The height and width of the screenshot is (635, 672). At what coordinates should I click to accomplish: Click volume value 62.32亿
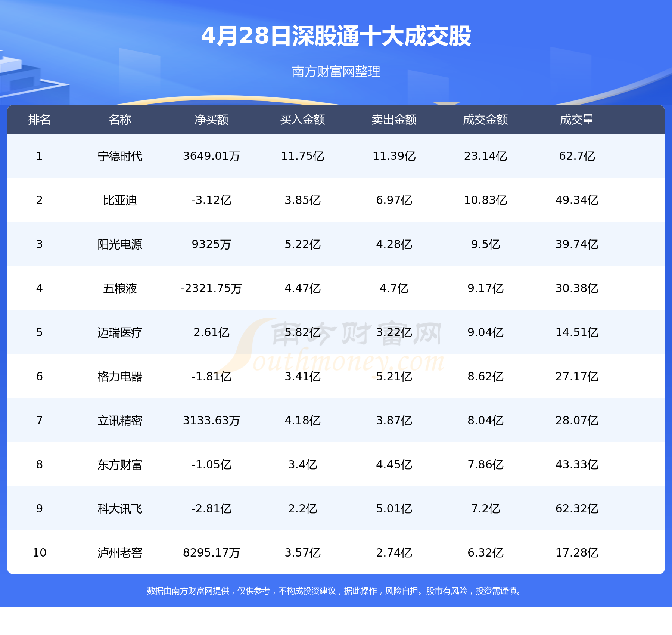[577, 509]
